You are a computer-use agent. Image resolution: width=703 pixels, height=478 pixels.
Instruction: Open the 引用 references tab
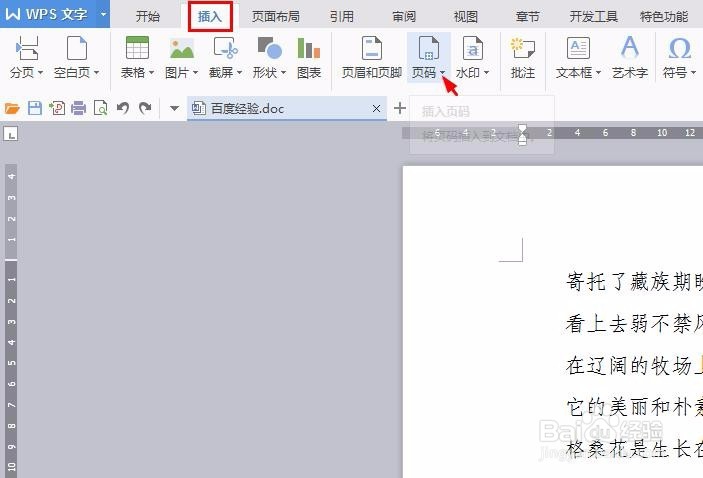tap(342, 17)
